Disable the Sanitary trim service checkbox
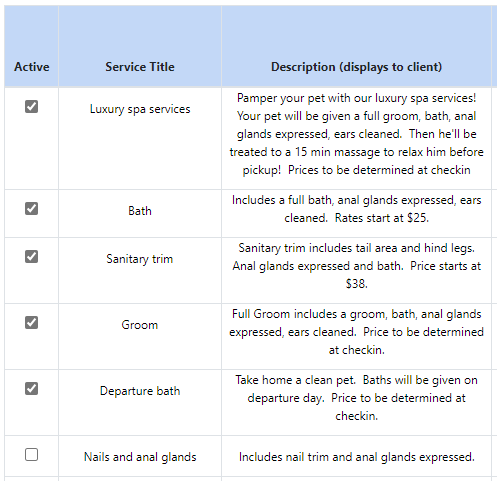 pos(31,257)
